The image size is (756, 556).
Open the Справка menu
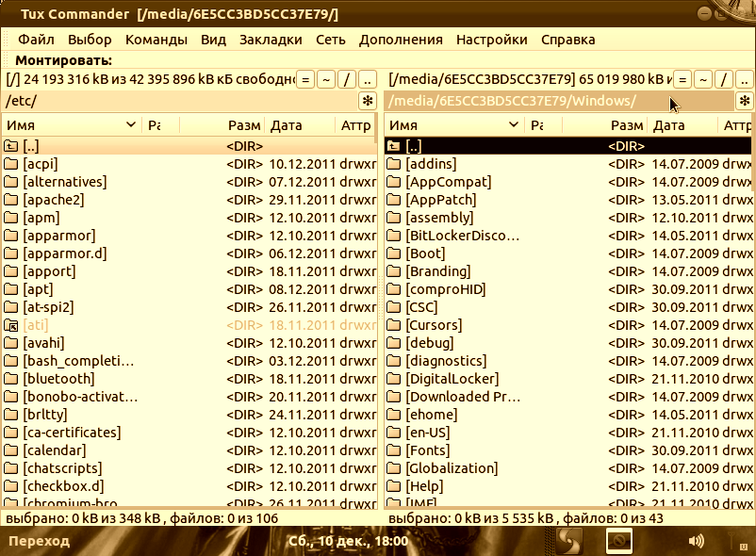[x=568, y=40]
